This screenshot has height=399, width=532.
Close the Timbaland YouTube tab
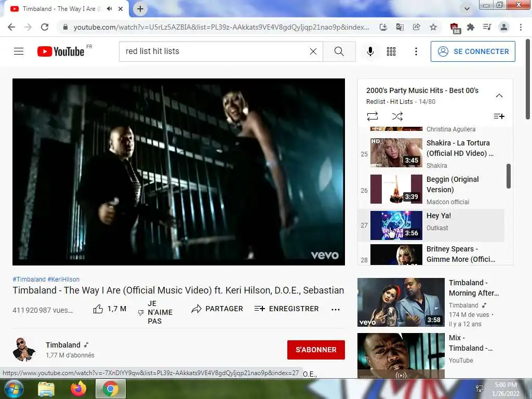(121, 9)
